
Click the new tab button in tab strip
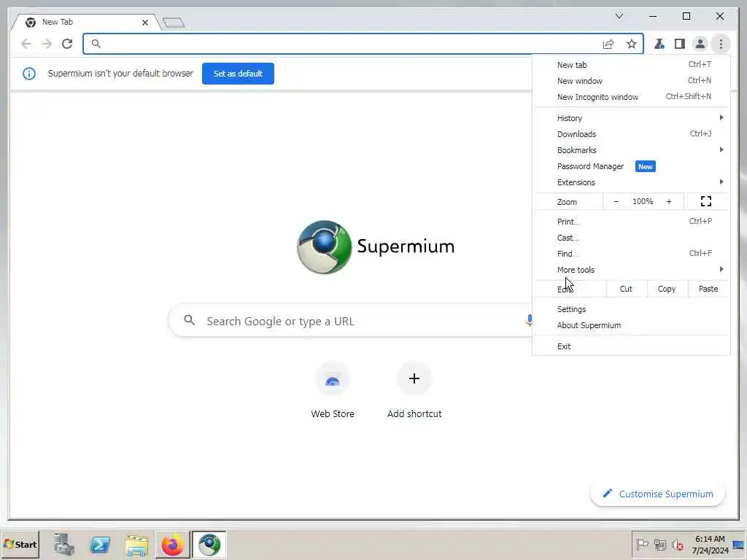click(x=174, y=23)
